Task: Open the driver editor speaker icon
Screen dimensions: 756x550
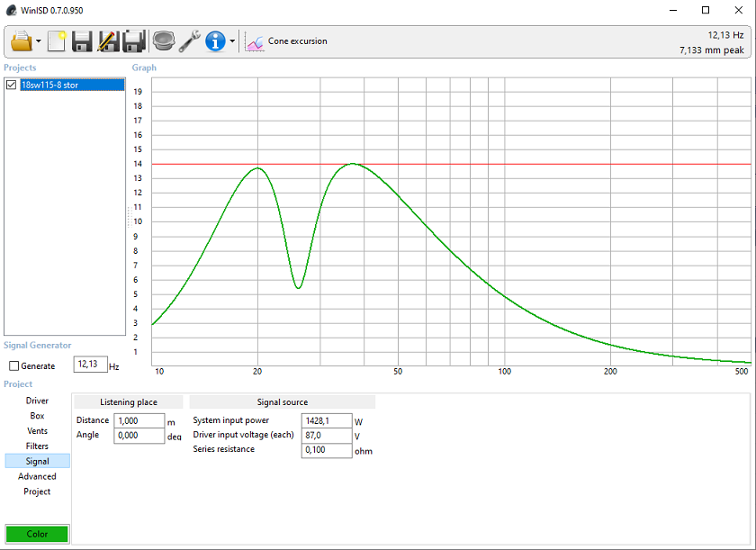Action: tap(164, 41)
